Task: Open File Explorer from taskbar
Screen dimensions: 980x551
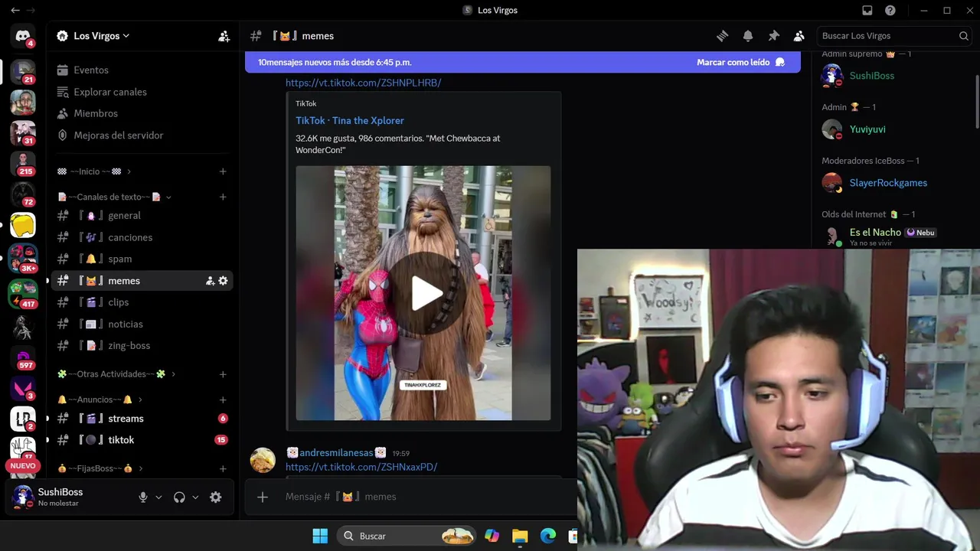Action: pyautogui.click(x=520, y=536)
